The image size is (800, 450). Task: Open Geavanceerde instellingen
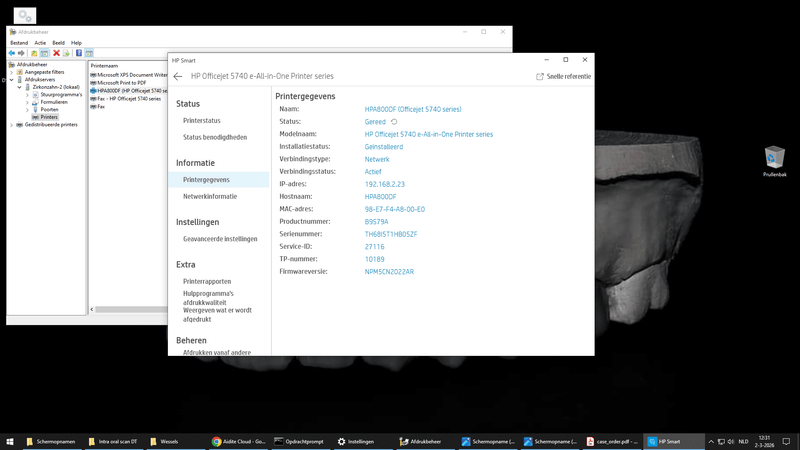pos(218,239)
